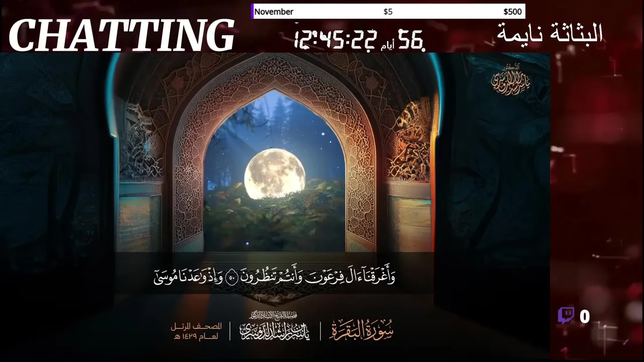Click the full moon in the video
The height and width of the screenshot is (362, 644).
point(275,173)
